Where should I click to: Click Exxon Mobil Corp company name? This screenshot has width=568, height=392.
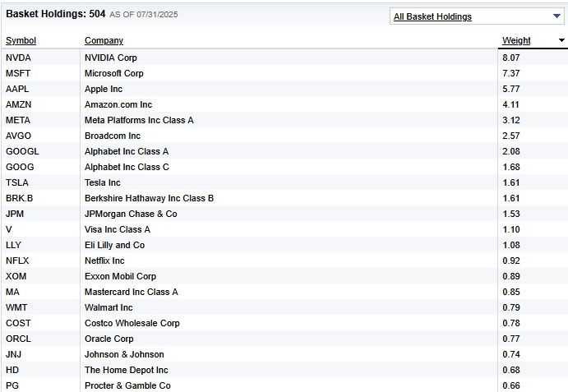pyautogui.click(x=120, y=276)
